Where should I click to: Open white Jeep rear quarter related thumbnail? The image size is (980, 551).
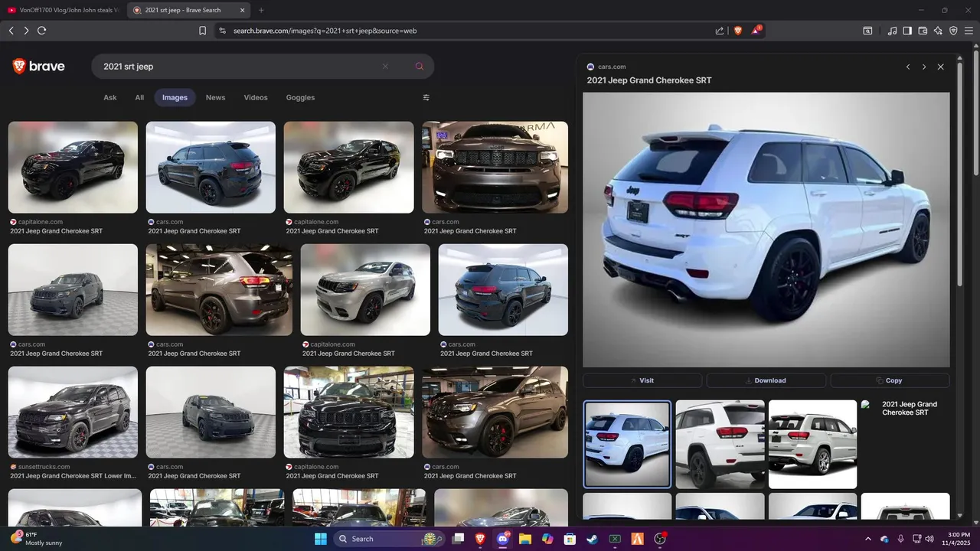(x=720, y=444)
